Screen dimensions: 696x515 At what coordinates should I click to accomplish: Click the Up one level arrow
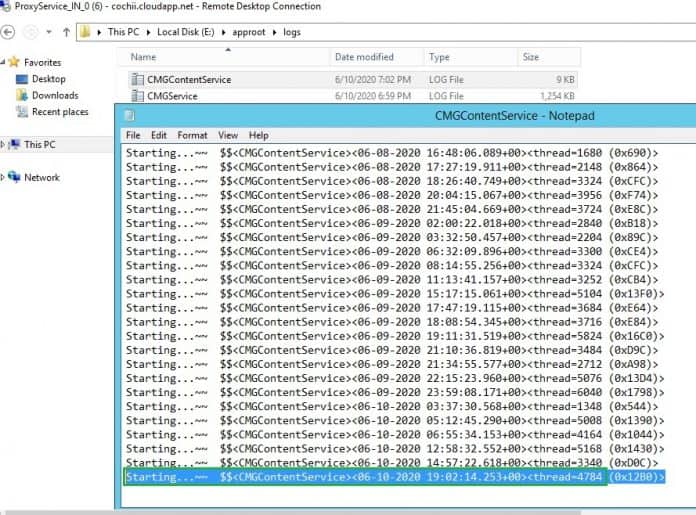(66, 32)
